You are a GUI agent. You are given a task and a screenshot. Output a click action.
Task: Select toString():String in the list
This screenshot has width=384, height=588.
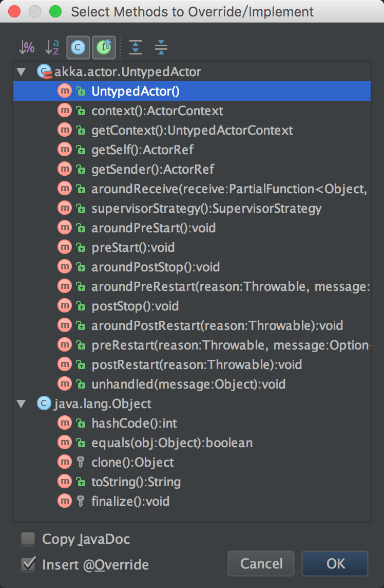[136, 482]
